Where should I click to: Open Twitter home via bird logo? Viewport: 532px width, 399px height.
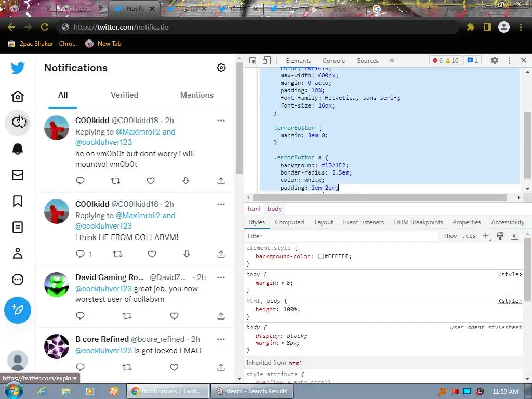(18, 68)
